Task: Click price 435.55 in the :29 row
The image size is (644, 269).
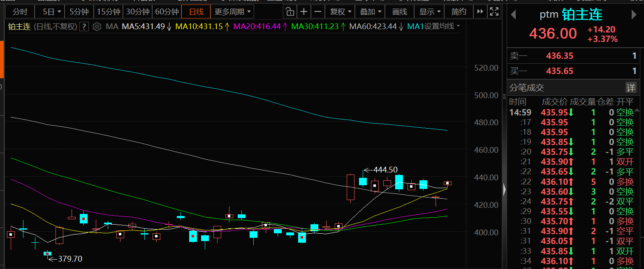Action: 554,211
